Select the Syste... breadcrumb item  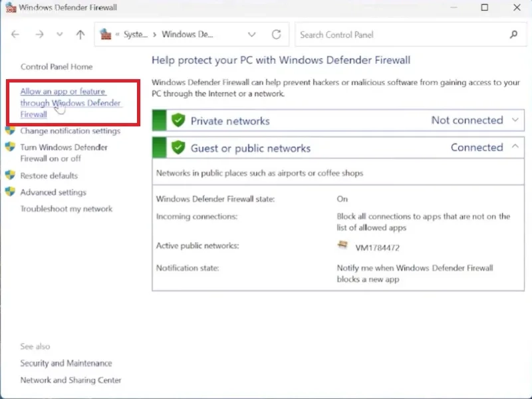pyautogui.click(x=136, y=35)
